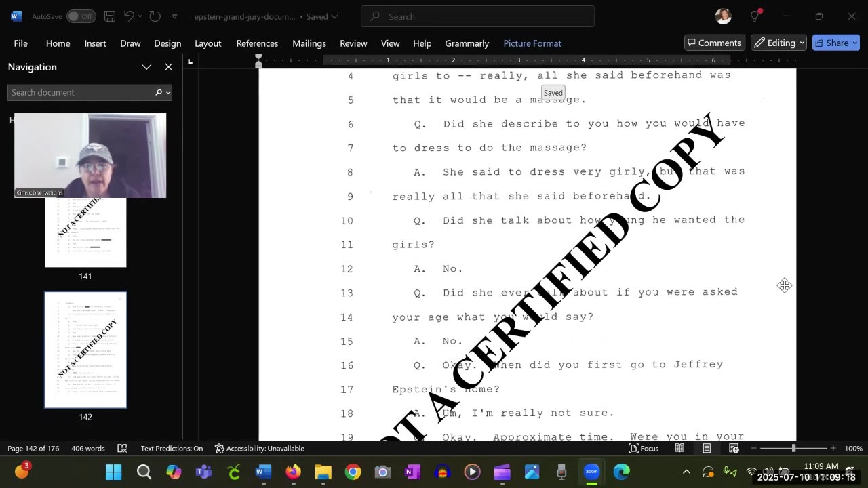The height and width of the screenshot is (488, 868).
Task: Switch to Web Layout view
Action: point(734,448)
